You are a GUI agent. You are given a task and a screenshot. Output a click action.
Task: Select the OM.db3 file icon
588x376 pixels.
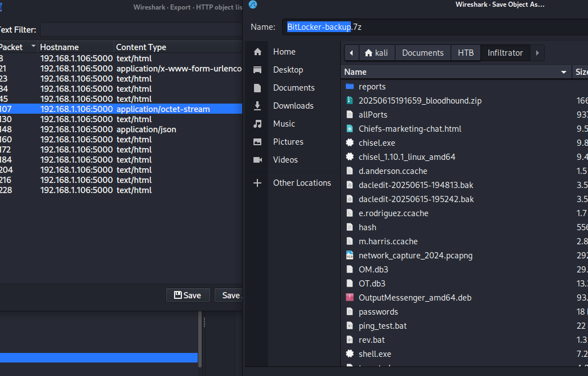click(x=350, y=270)
